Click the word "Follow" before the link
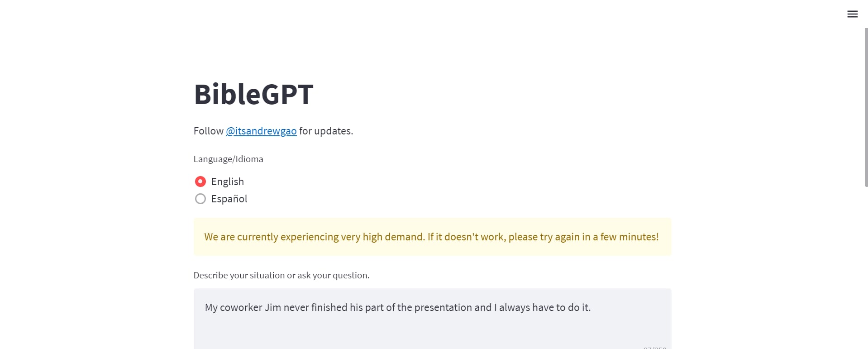The width and height of the screenshot is (868, 349). (208, 131)
